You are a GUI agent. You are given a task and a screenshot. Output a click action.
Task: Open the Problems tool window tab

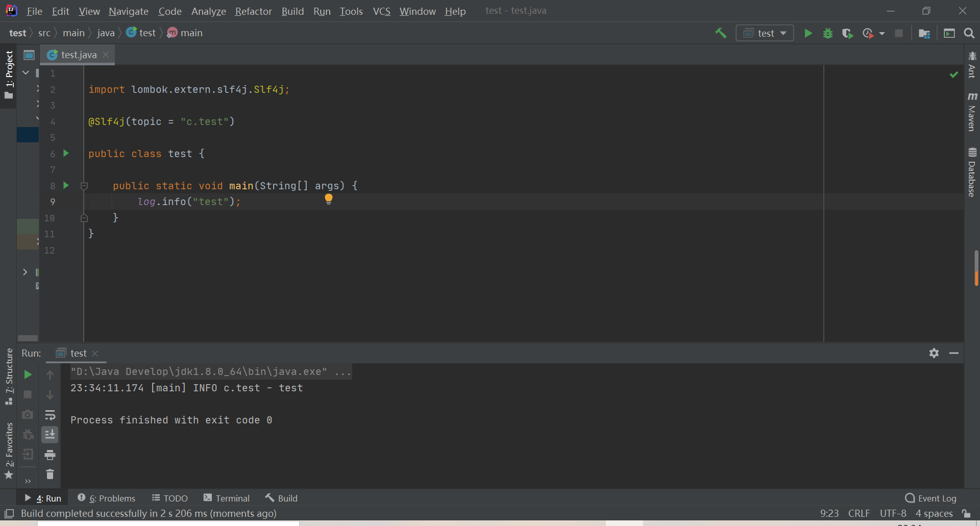(106, 498)
